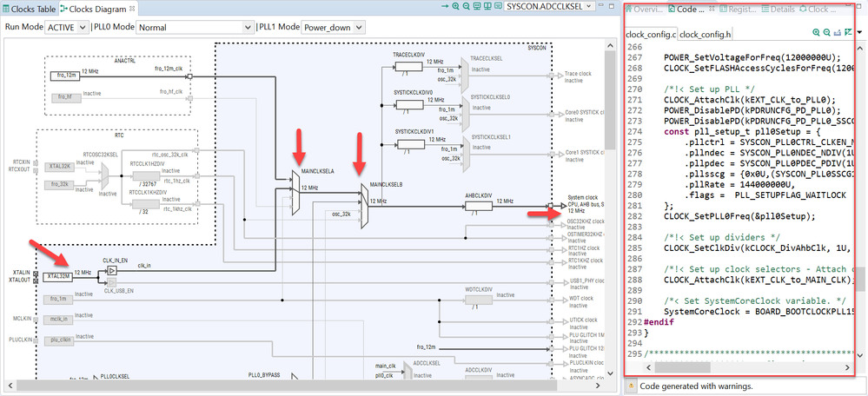Open the Overview tab

click(x=644, y=9)
